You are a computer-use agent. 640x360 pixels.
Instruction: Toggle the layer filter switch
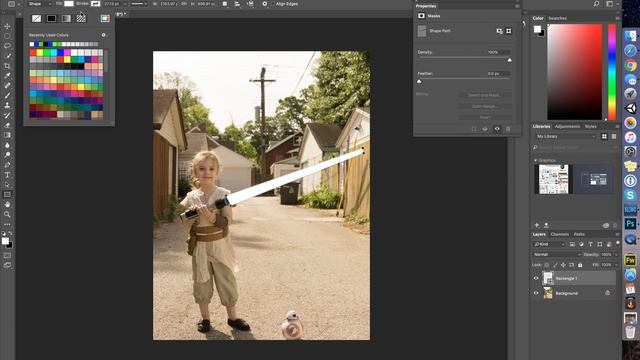(618, 243)
